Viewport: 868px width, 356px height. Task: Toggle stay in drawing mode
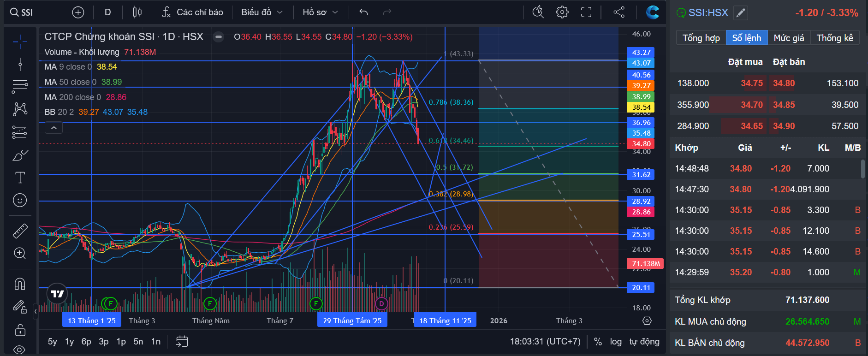[20, 307]
